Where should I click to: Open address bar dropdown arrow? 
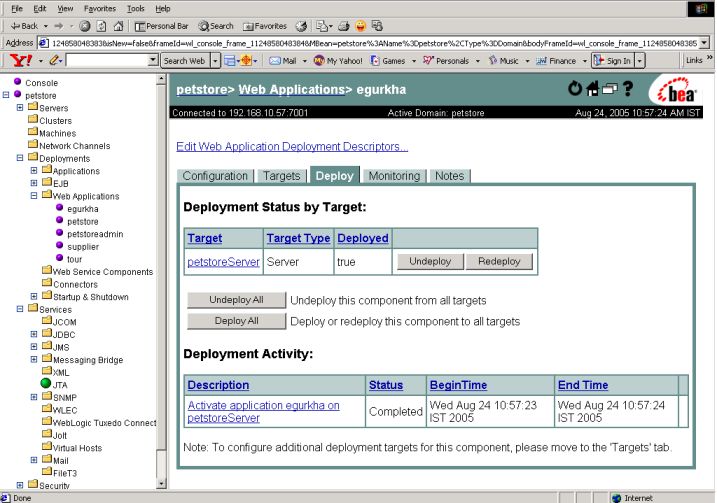click(x=704, y=43)
